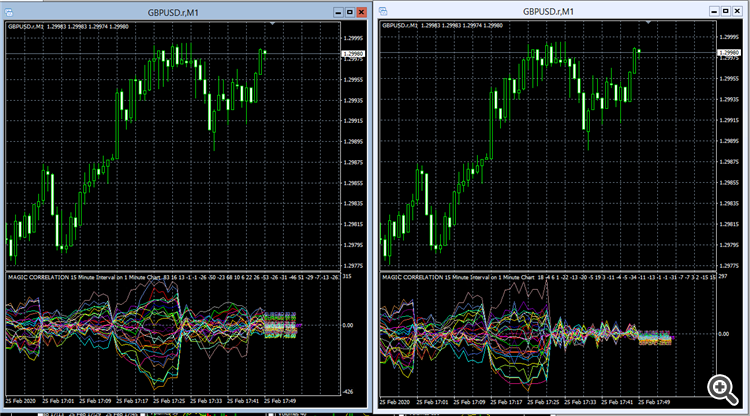Viewport: 750px width, 416px height.
Task: Click price level 1.29875 on left chart axis
Action: point(353,163)
